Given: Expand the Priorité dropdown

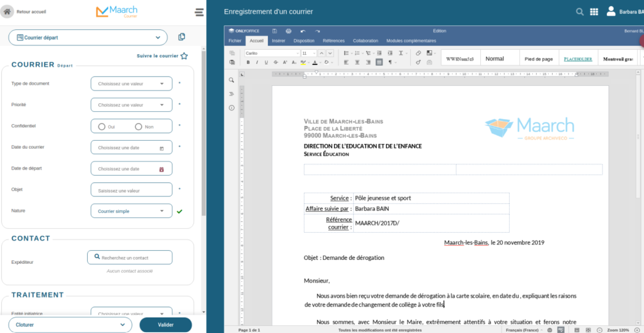Looking at the screenshot, I should [131, 105].
